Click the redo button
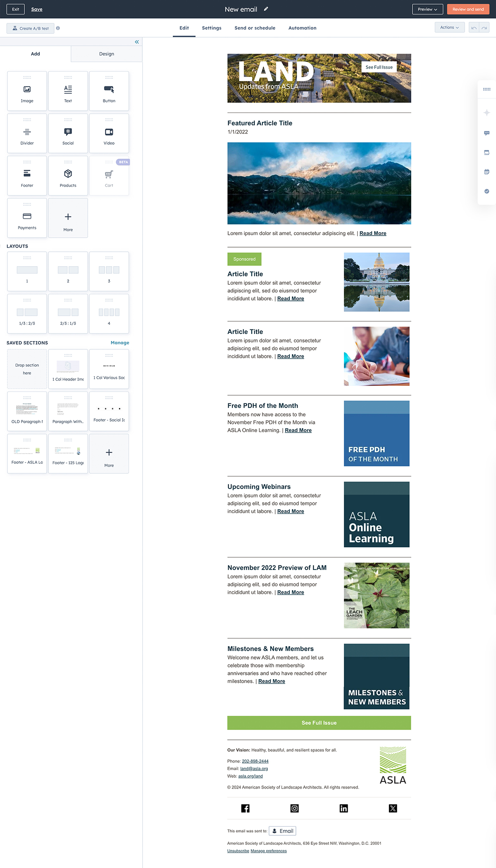Screen dimensions: 496x868 point(484,28)
